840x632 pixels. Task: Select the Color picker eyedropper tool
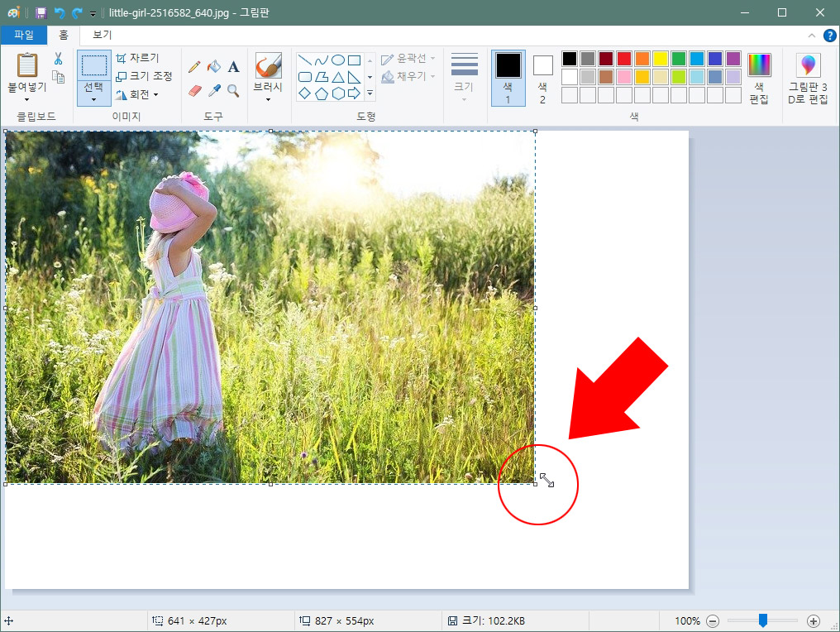tap(214, 91)
